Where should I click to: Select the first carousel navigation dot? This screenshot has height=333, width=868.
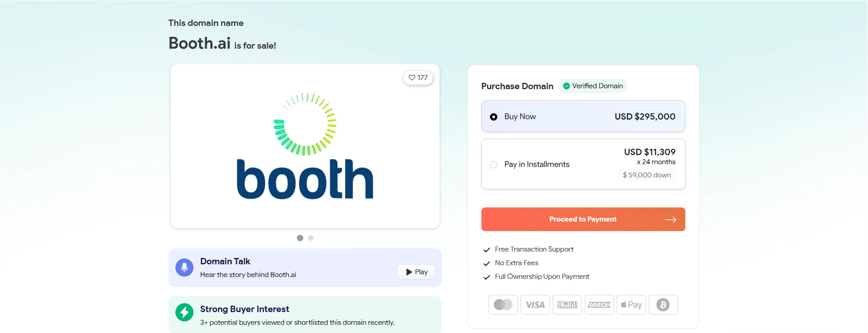coord(300,237)
